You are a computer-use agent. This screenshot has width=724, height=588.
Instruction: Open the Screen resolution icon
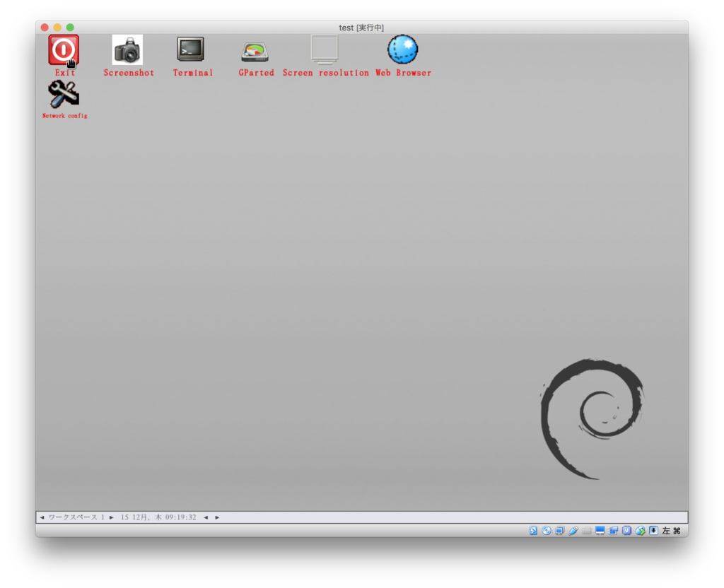[325, 49]
